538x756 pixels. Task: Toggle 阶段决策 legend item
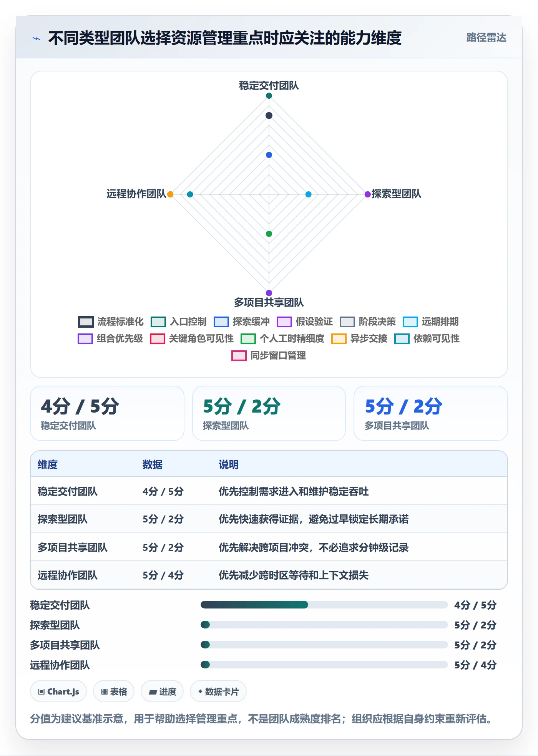pos(368,322)
